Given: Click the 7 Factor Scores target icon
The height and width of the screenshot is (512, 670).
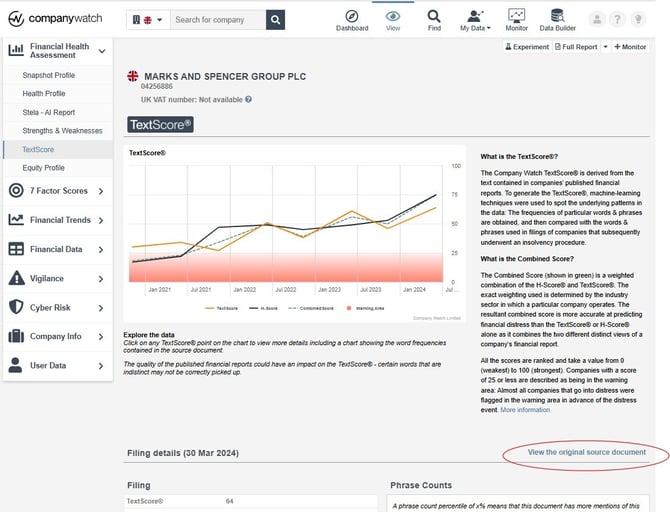Looking at the screenshot, I should 16,191.
